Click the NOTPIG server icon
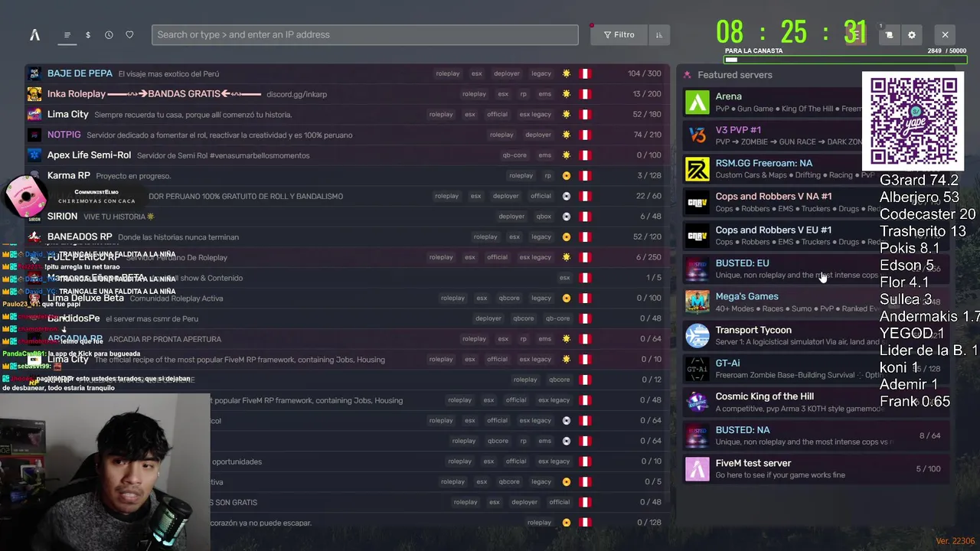This screenshot has width=980, height=551. 34,135
